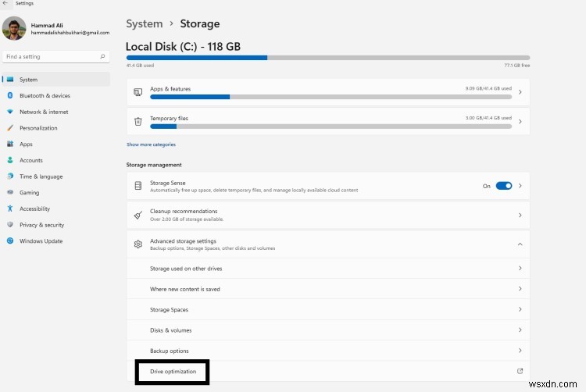Select Where new content is saved label

(x=185, y=290)
